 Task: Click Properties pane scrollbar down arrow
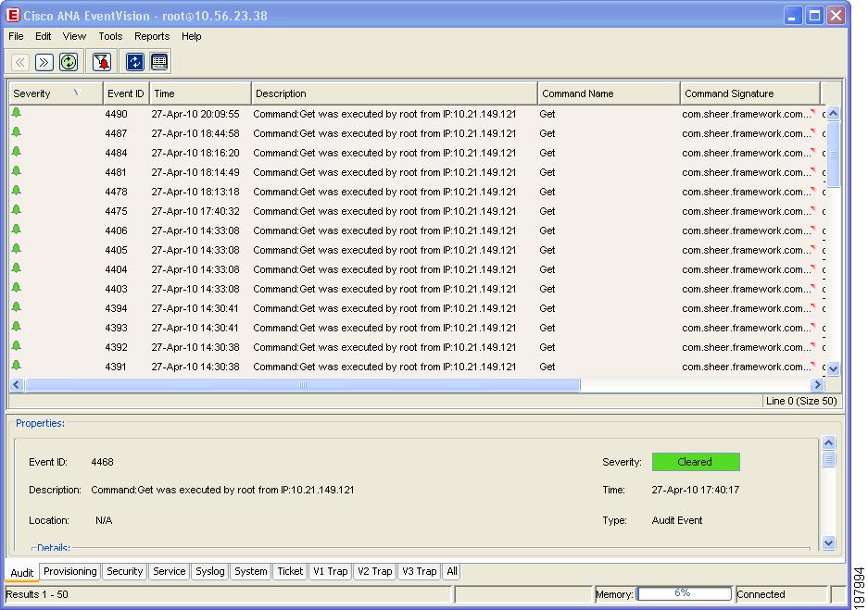829,542
